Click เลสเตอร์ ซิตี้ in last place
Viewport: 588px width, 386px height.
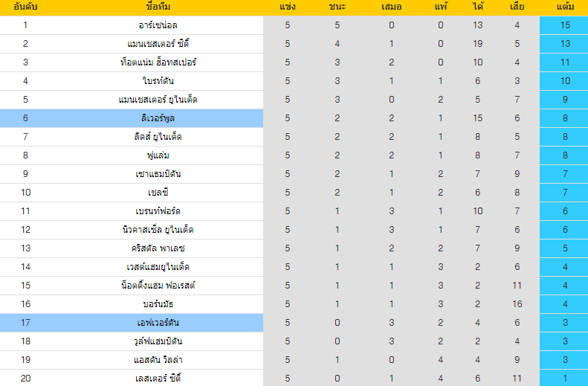tap(158, 379)
